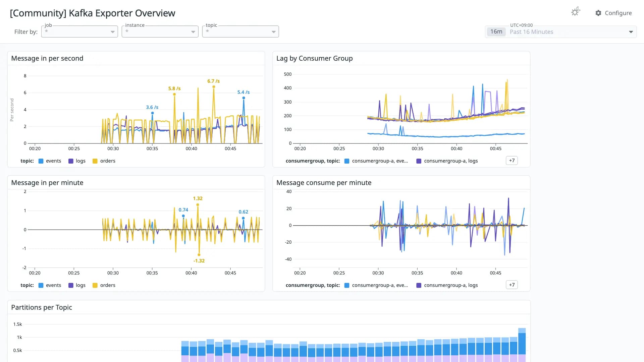
Task: Click the Message consume per minute panel title
Action: (324, 183)
